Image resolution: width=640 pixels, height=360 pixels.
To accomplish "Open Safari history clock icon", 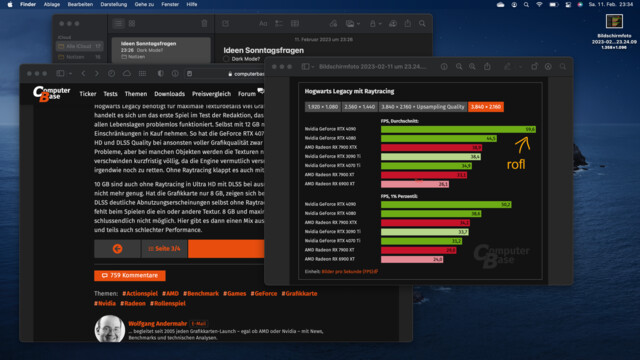I will point(111,73).
